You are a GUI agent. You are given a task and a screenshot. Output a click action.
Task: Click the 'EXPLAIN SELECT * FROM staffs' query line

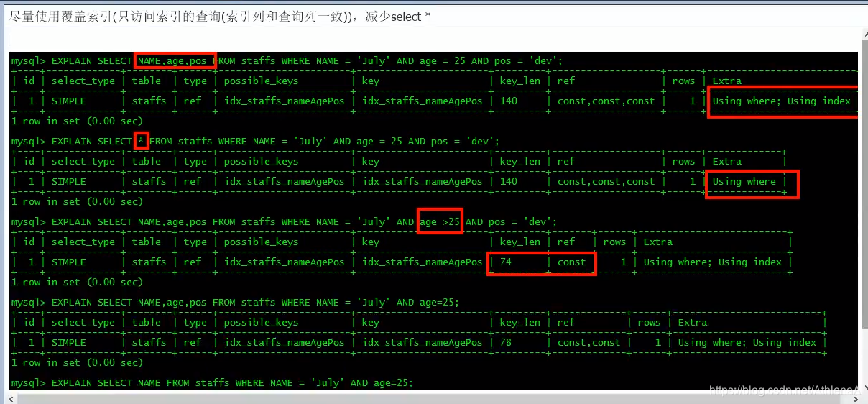pyautogui.click(x=255, y=142)
